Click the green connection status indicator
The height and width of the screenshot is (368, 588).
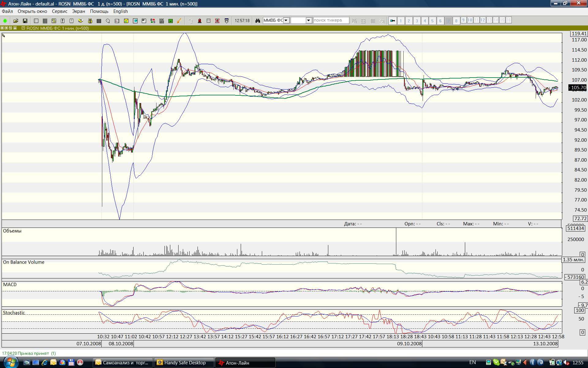pyautogui.click(x=5, y=21)
